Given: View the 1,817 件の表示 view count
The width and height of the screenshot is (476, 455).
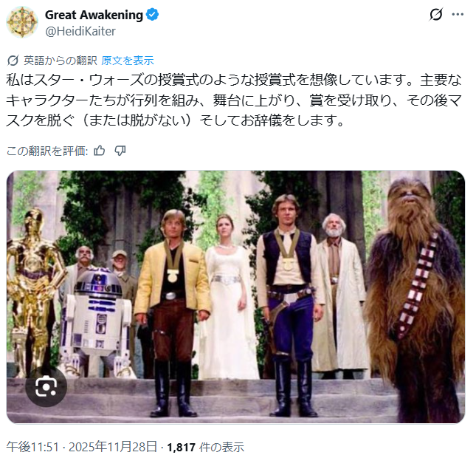Looking at the screenshot, I should 205,447.
